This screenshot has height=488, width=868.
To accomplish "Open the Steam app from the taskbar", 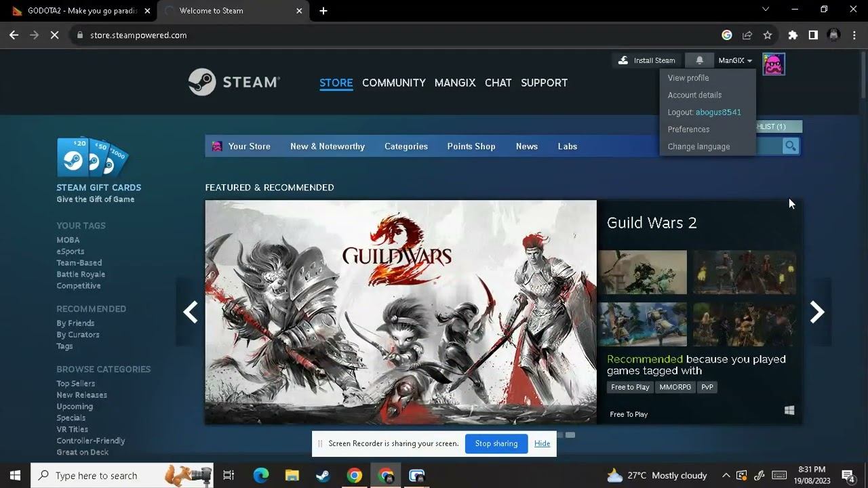I will [x=323, y=475].
